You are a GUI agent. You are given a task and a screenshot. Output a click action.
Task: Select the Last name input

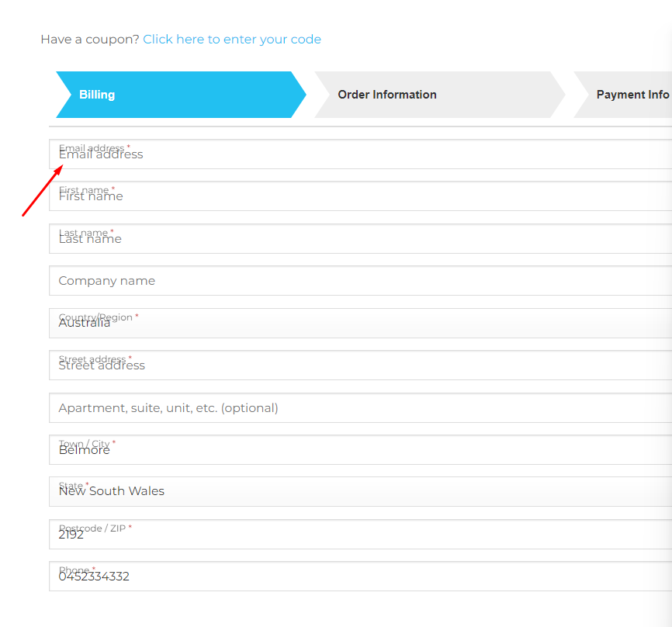tap(360, 238)
